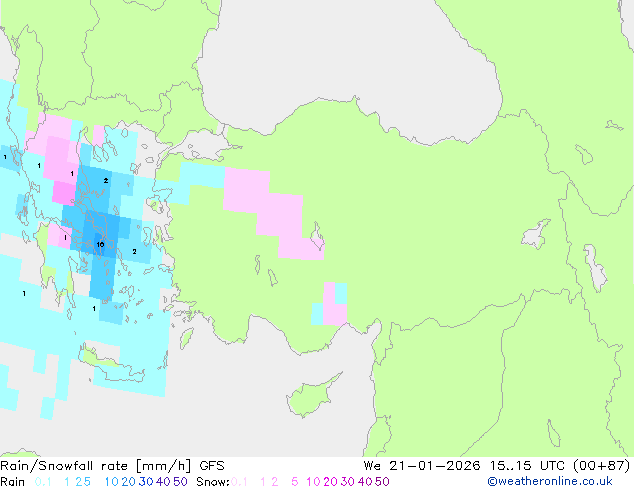Image resolution: width=634 pixels, height=490 pixels.
Task: Select rain legend value 0.1
Action: (x=43, y=482)
